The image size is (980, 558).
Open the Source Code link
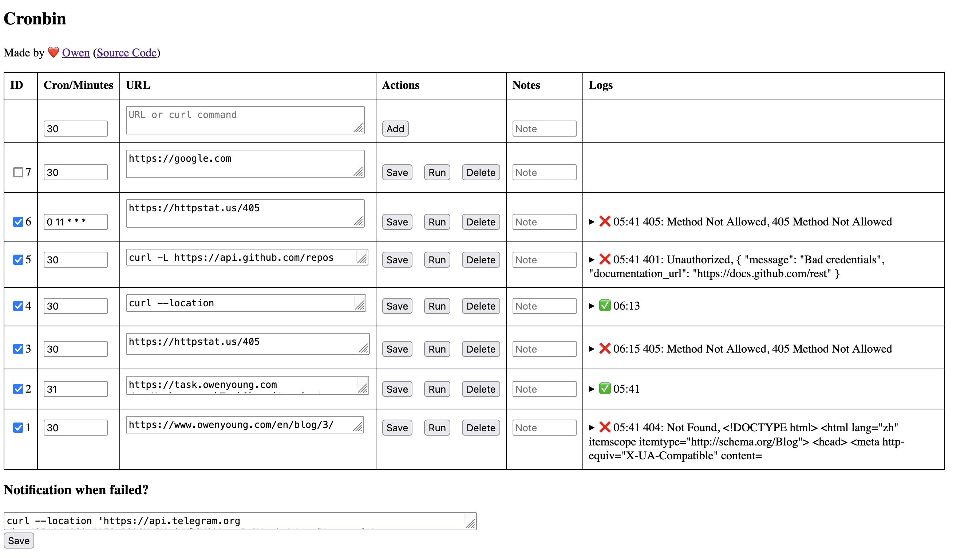(x=127, y=52)
